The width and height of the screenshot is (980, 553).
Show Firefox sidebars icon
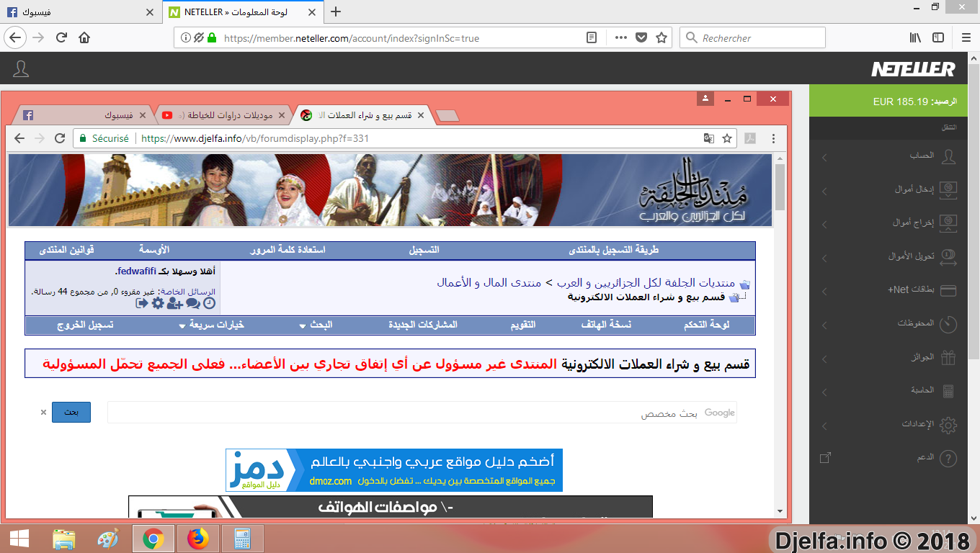click(938, 37)
